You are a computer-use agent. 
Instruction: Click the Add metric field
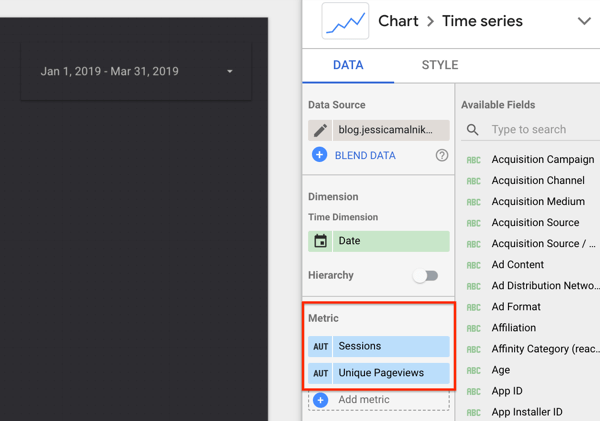click(x=379, y=400)
